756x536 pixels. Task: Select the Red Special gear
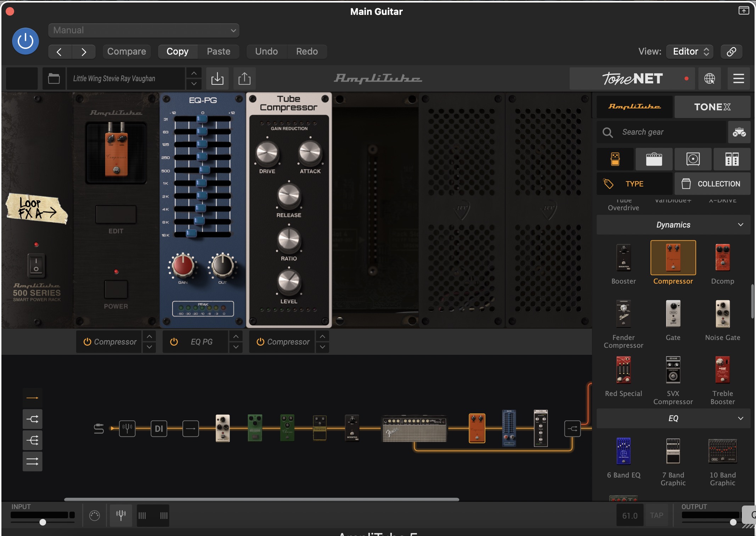pyautogui.click(x=624, y=370)
